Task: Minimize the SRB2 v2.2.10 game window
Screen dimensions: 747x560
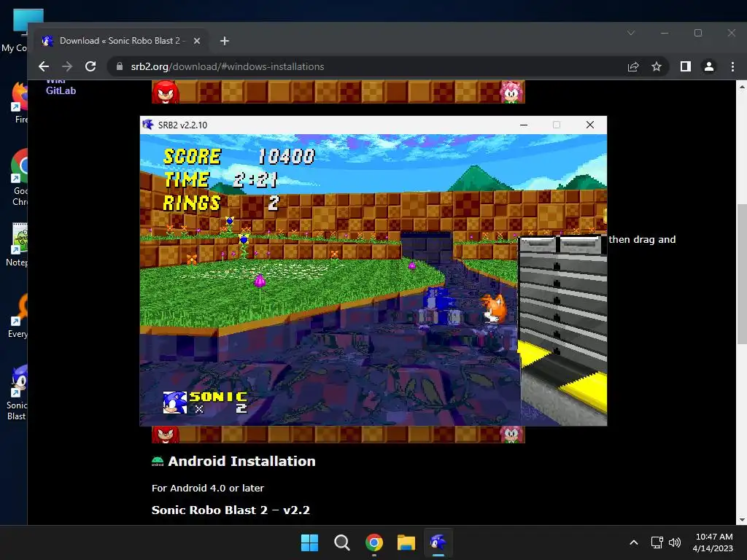Action: (x=524, y=125)
